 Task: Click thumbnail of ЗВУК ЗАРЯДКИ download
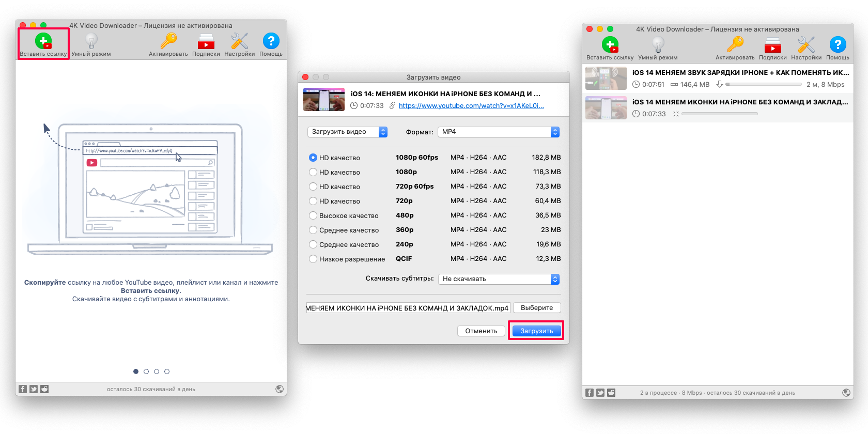[606, 78]
